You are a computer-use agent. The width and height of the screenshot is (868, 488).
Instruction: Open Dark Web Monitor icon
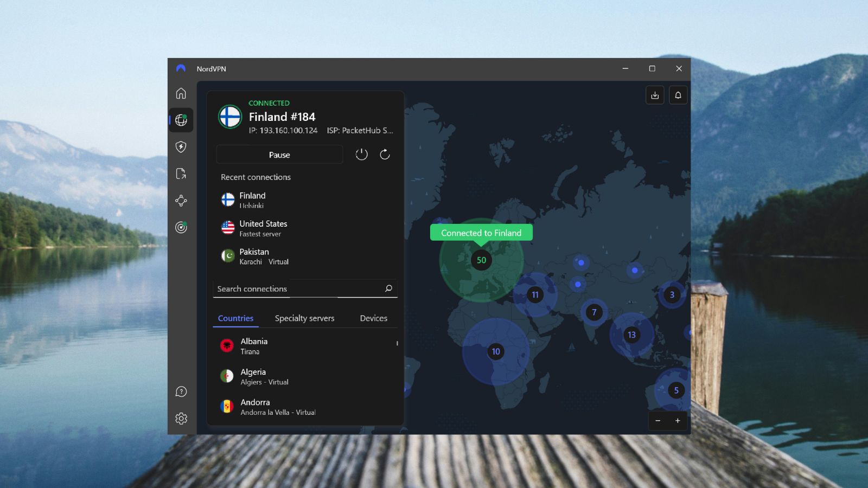pyautogui.click(x=181, y=228)
